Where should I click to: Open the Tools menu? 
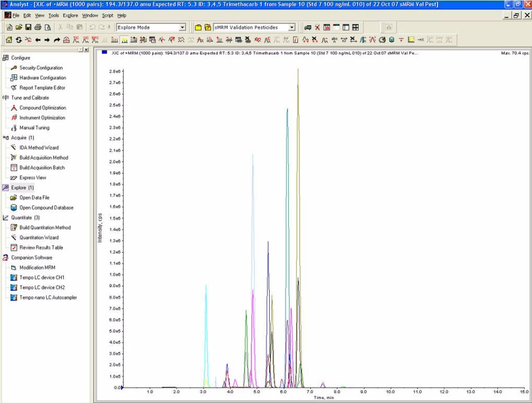click(x=54, y=15)
